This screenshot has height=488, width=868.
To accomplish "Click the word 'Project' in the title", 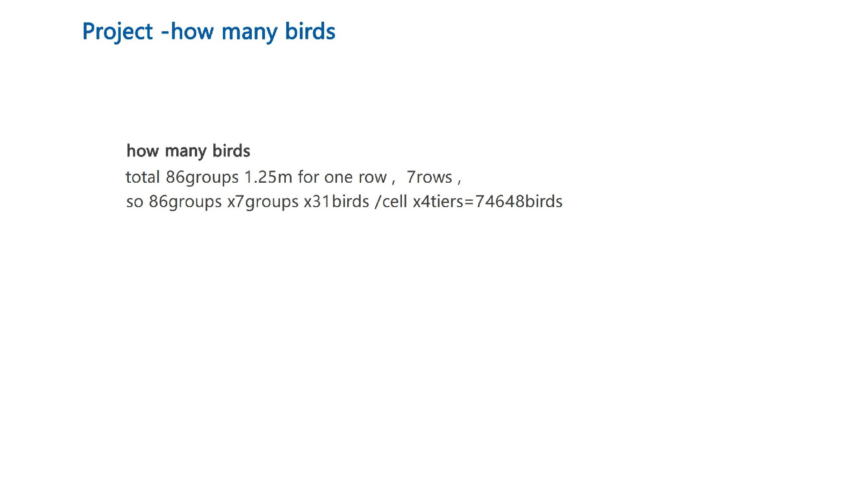I will [118, 32].
